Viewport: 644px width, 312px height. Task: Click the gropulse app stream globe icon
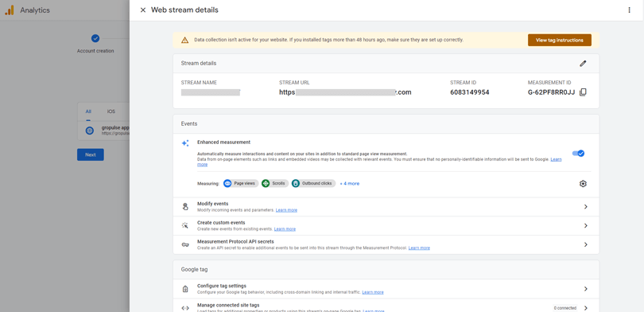tap(90, 131)
